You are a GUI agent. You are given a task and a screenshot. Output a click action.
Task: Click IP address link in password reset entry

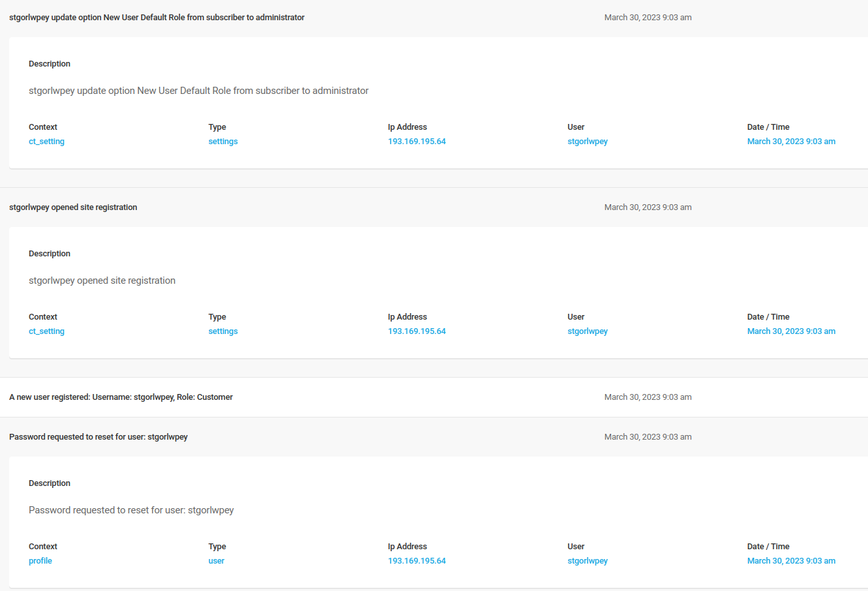(x=417, y=561)
